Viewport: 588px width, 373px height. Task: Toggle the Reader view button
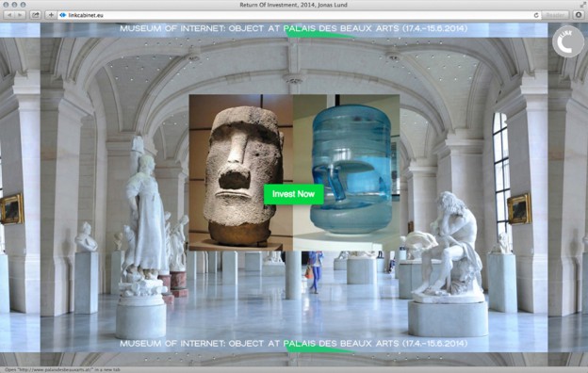point(555,15)
